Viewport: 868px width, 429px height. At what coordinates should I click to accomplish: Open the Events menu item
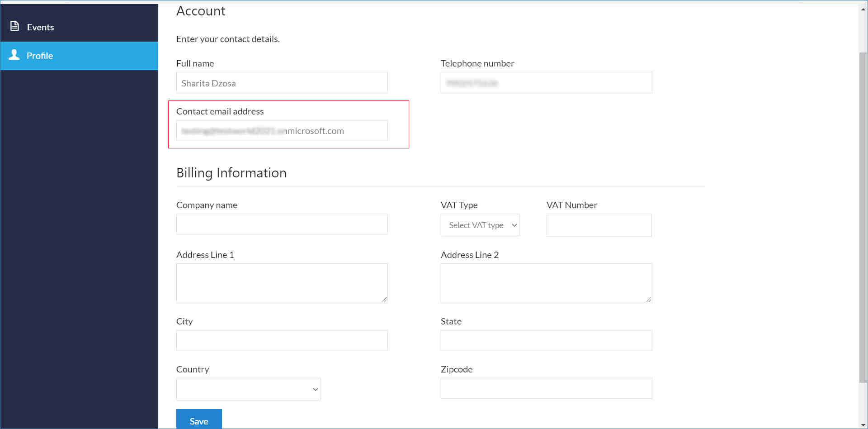click(40, 27)
